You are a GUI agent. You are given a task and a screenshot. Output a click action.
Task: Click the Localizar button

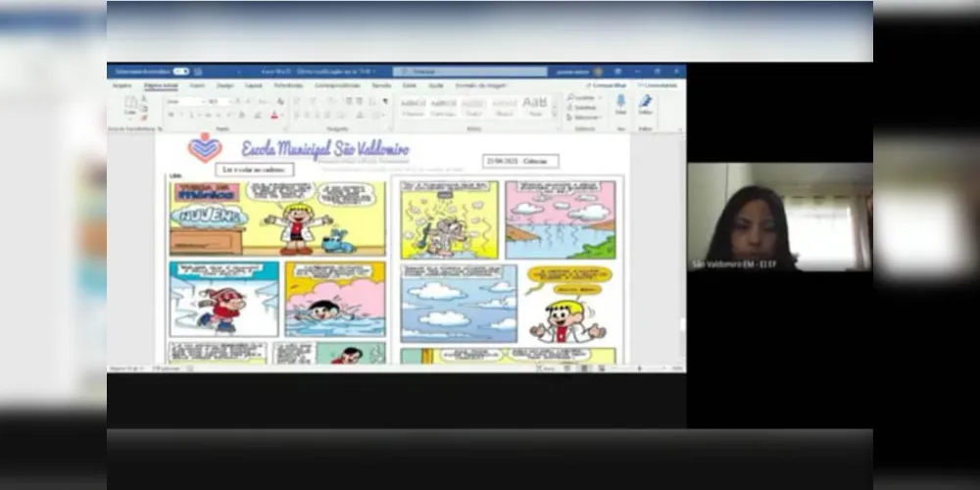[x=585, y=97]
